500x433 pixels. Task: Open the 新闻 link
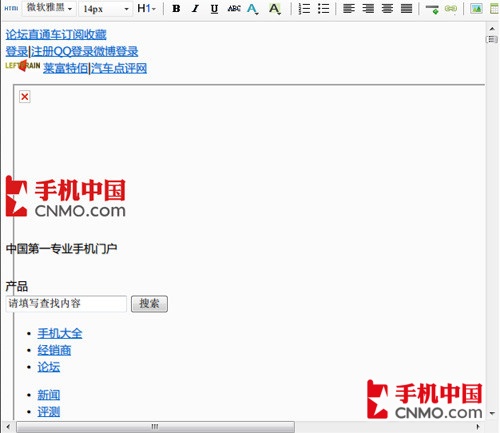point(49,395)
